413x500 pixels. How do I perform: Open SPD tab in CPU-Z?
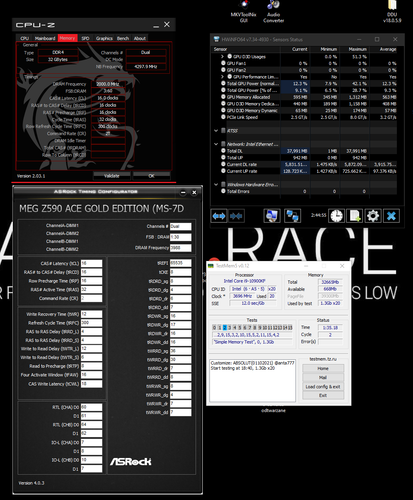click(x=85, y=38)
